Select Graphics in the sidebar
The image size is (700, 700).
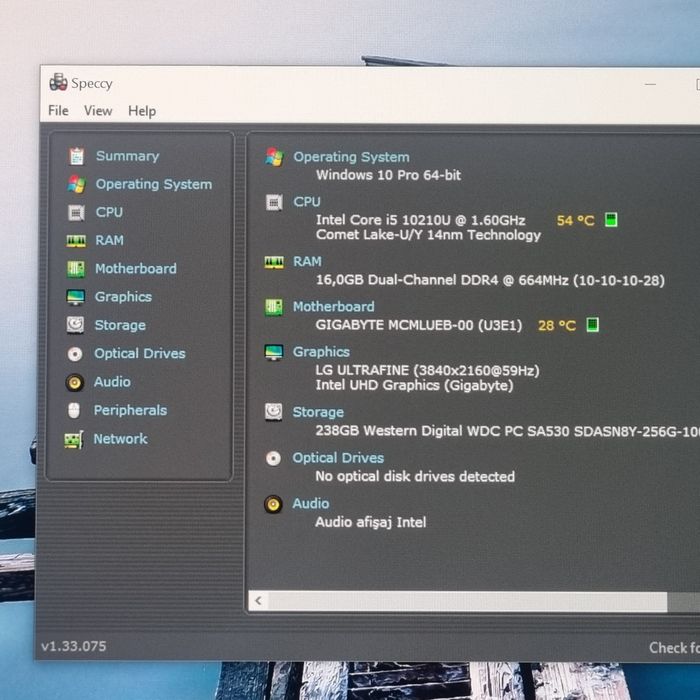pos(123,297)
